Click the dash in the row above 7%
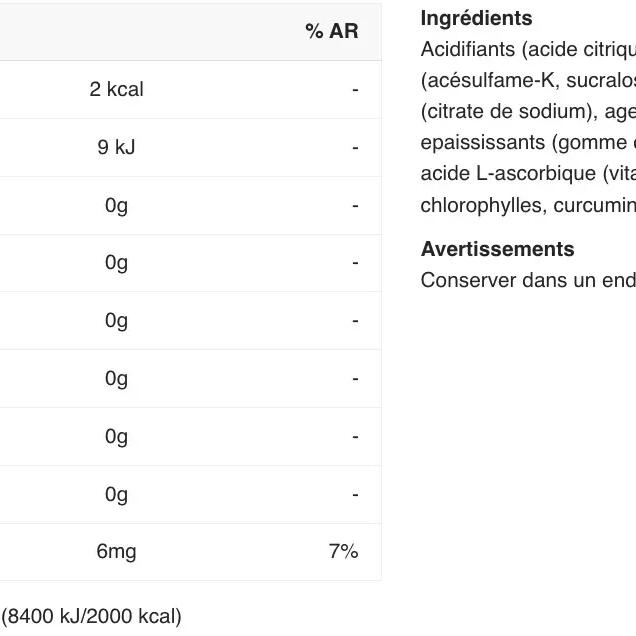This screenshot has height=636, width=636. coord(355,495)
